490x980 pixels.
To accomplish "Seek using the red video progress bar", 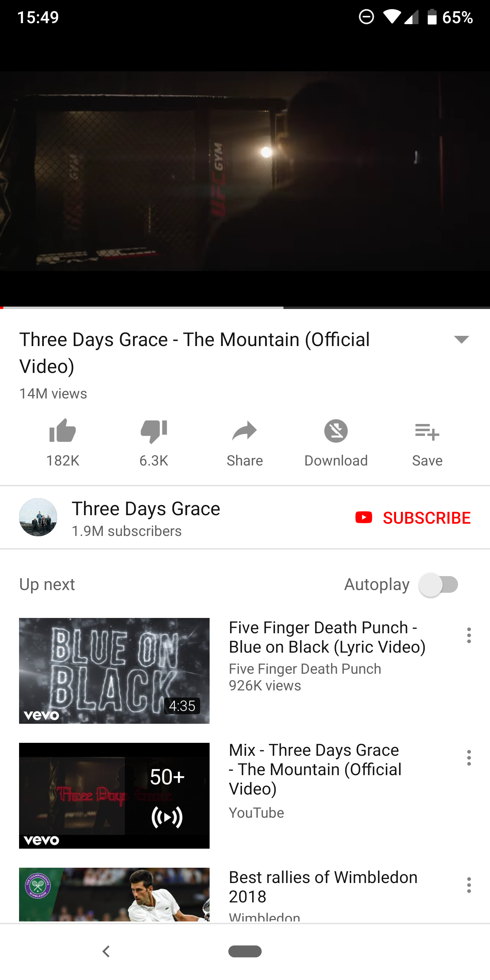I will click(x=245, y=307).
